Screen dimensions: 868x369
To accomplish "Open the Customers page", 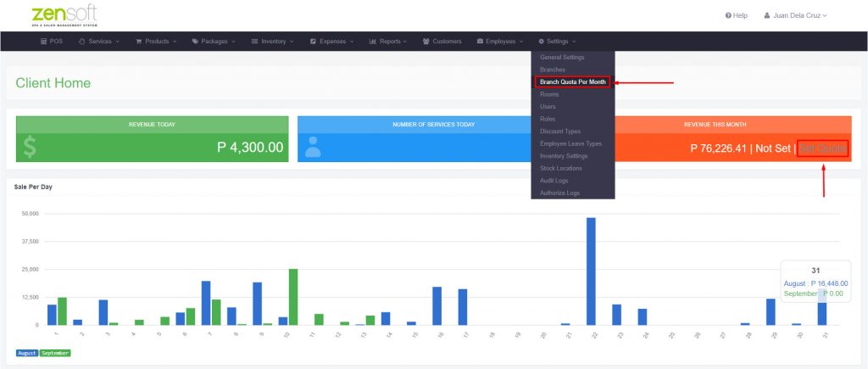I will click(x=442, y=42).
